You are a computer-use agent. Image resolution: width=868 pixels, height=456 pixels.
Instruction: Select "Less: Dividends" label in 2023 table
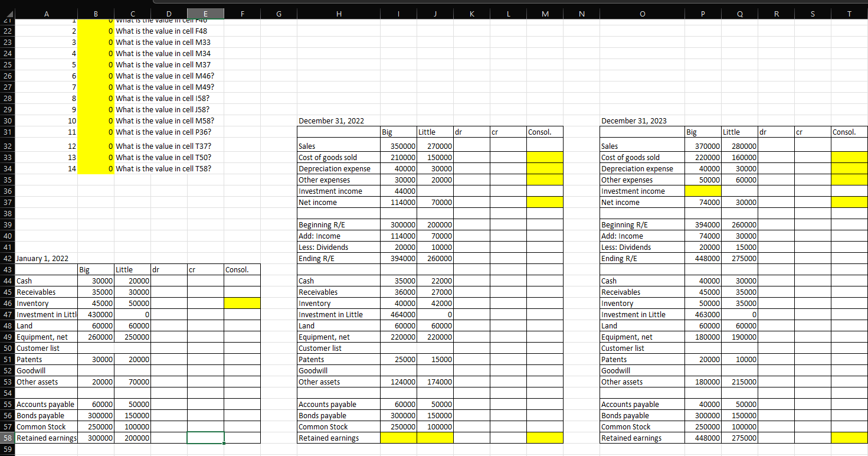click(625, 247)
